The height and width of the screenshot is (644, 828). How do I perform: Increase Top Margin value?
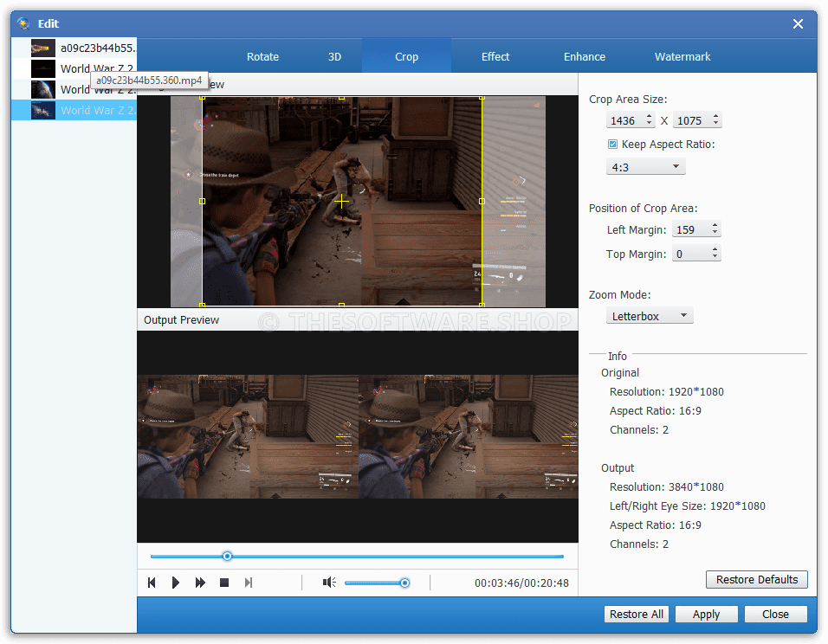(x=715, y=249)
